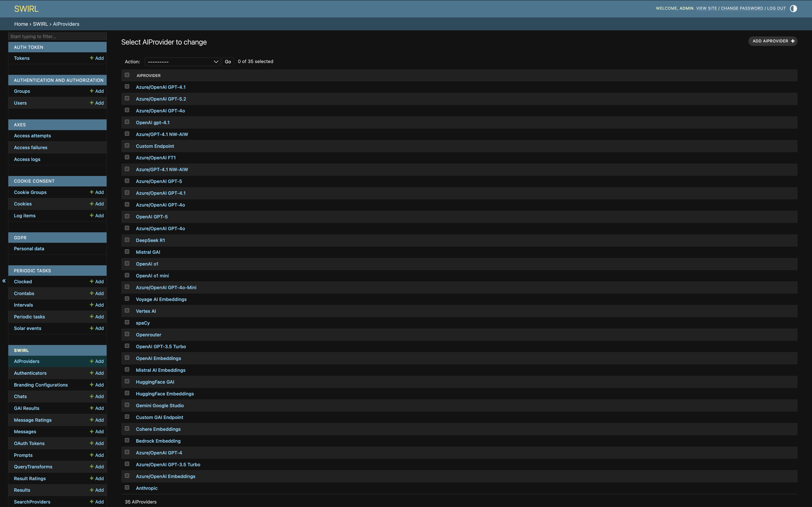This screenshot has width=812, height=507.
Task: Click the plus icon beside Users
Action: (x=92, y=103)
